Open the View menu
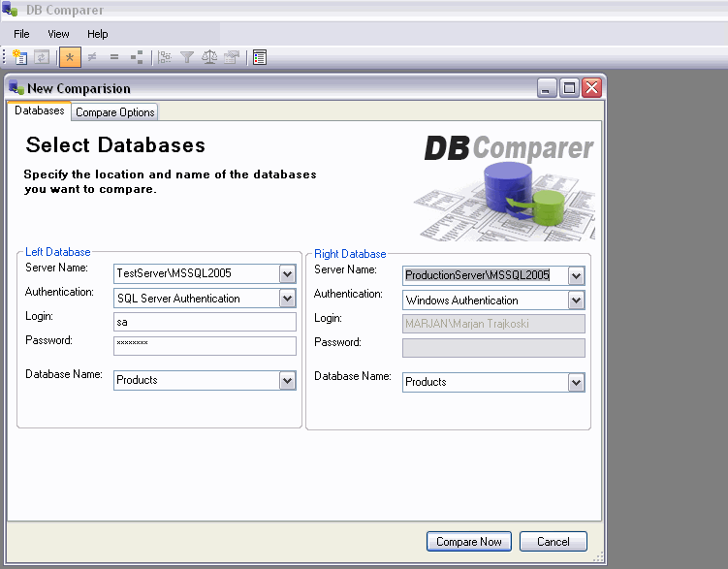The width and height of the screenshot is (728, 569). click(58, 34)
